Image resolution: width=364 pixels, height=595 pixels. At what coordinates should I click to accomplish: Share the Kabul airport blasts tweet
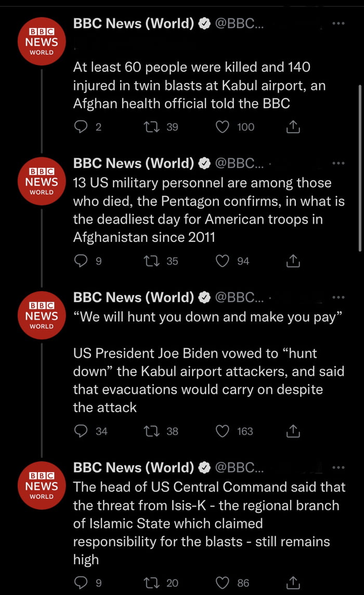[x=293, y=127]
